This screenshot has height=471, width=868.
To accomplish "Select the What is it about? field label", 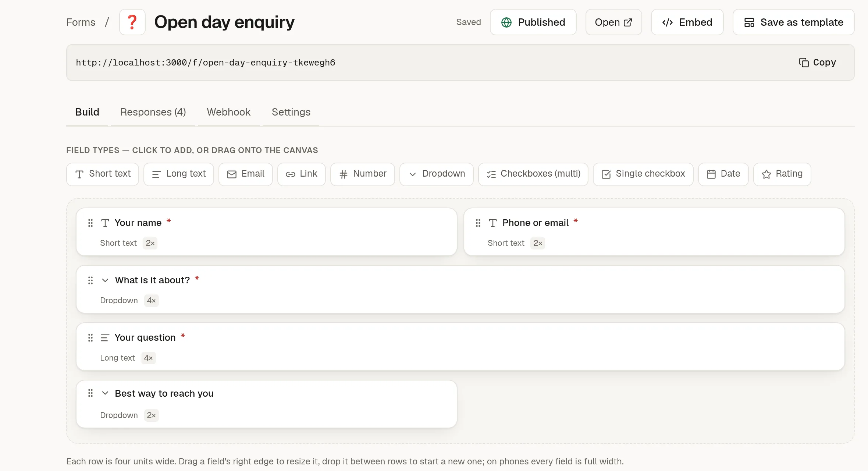I will click(x=152, y=280).
